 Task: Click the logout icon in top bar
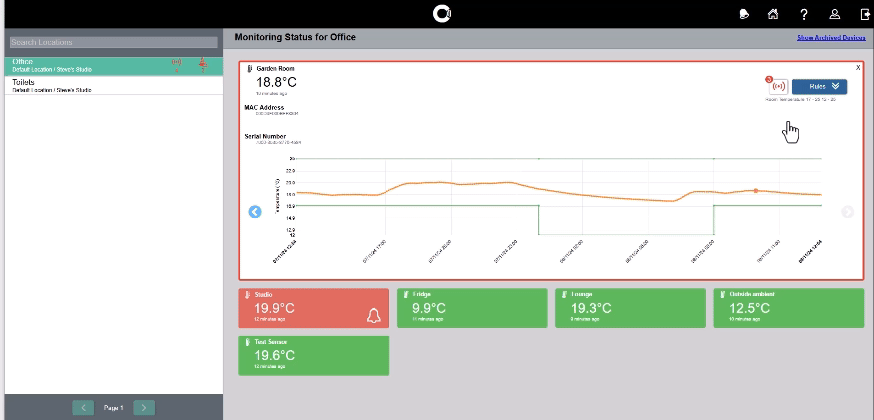[864, 14]
